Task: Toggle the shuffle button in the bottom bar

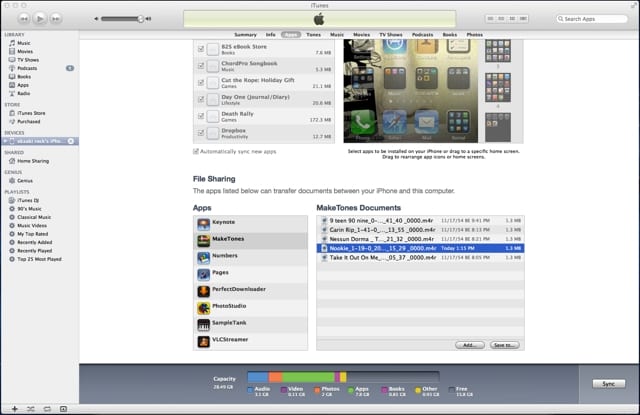Action: (x=31, y=409)
